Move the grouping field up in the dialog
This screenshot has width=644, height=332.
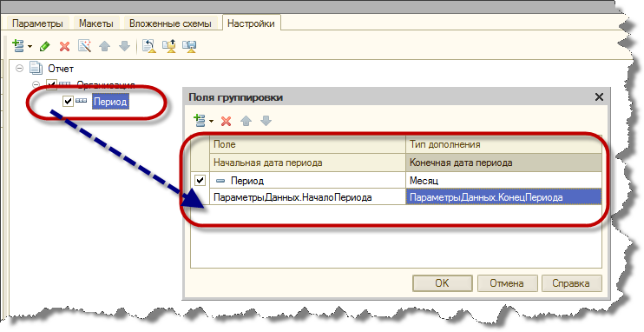[246, 121]
